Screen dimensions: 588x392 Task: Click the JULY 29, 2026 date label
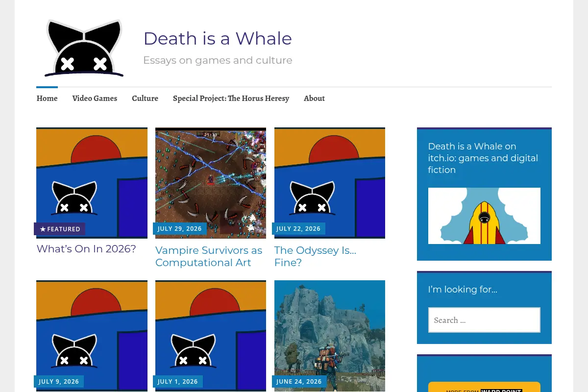click(180, 229)
